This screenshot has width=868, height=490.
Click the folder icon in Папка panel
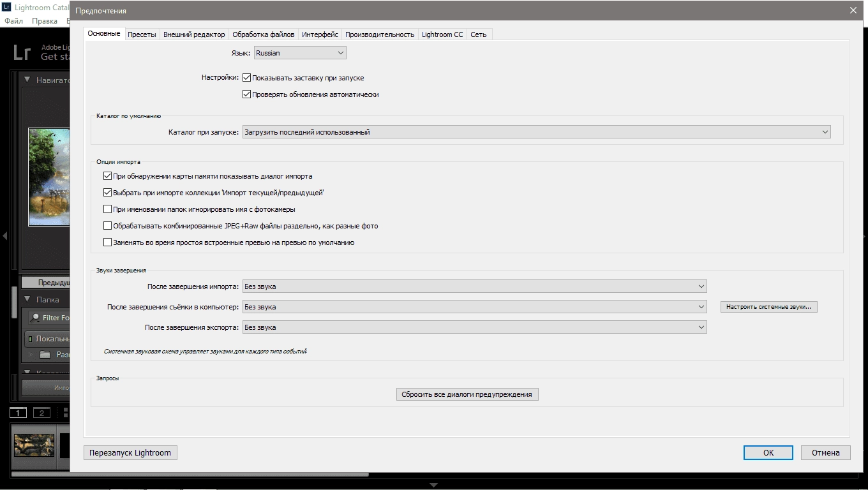tap(45, 355)
